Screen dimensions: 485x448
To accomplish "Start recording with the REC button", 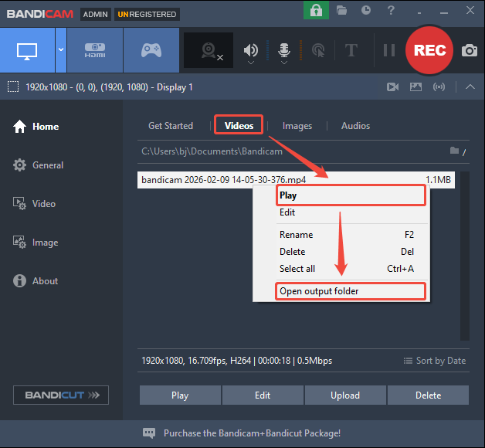I will click(429, 50).
